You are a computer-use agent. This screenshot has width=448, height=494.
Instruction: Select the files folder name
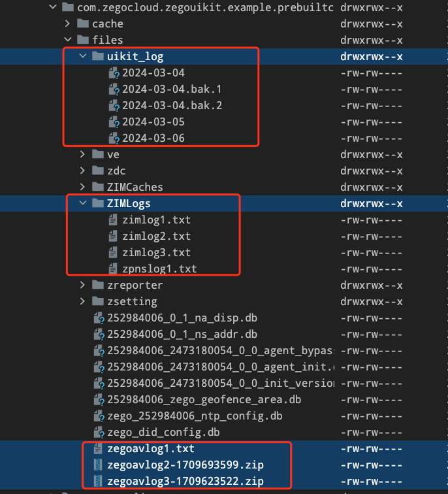pos(107,40)
